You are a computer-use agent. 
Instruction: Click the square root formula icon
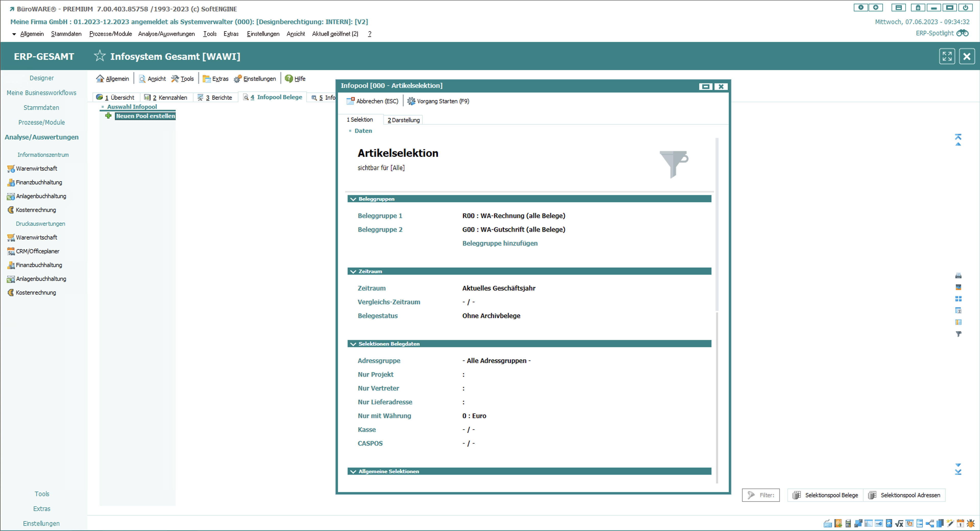pyautogui.click(x=899, y=524)
